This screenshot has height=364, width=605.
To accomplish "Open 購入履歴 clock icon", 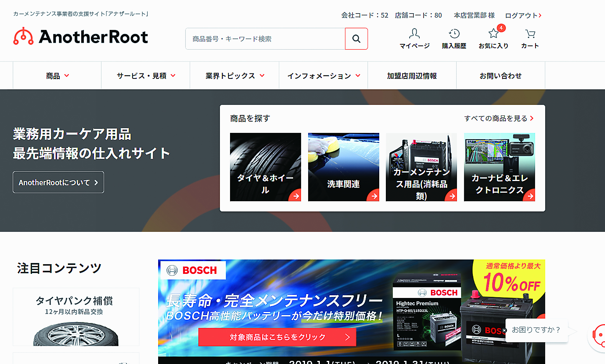I will click(454, 33).
